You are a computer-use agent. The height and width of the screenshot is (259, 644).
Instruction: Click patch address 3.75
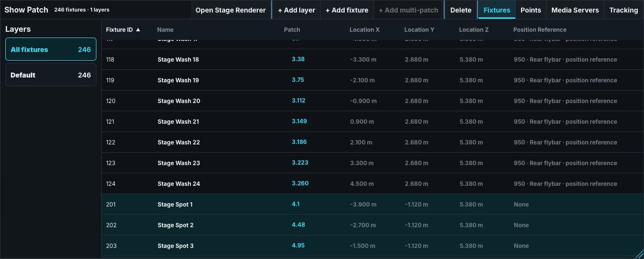(x=298, y=80)
